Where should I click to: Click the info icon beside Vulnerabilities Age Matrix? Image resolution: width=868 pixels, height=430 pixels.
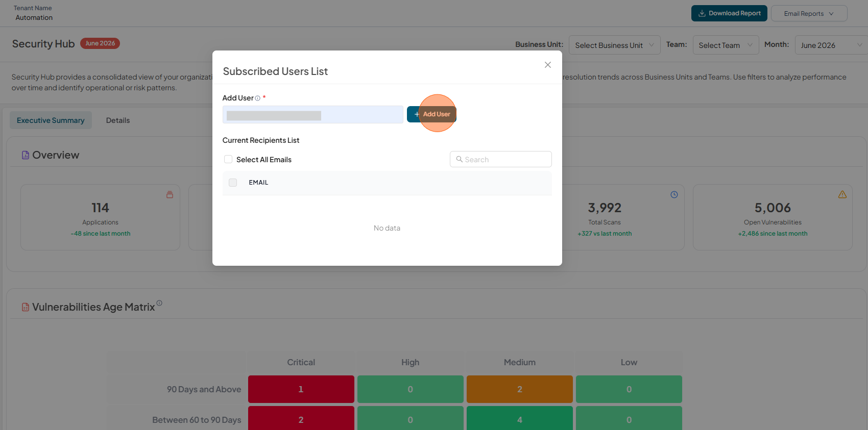(159, 303)
